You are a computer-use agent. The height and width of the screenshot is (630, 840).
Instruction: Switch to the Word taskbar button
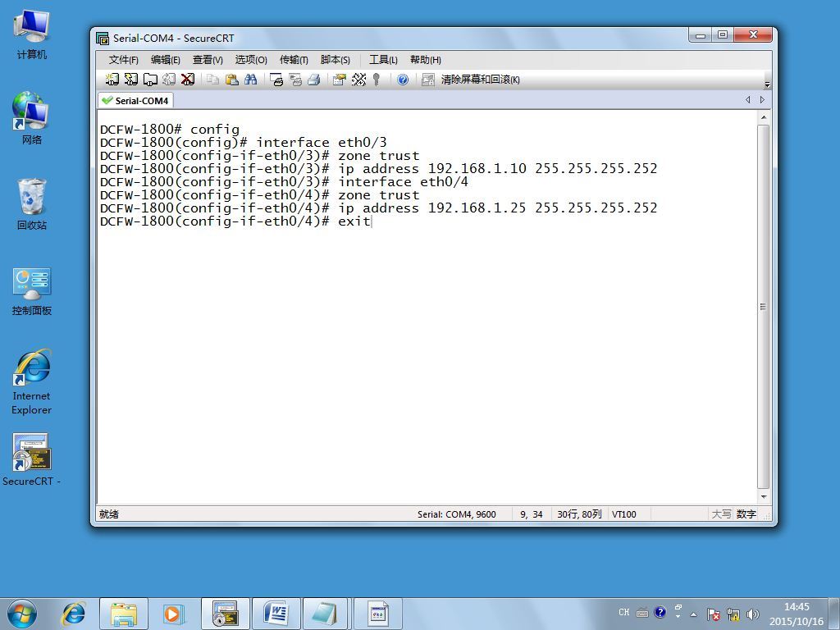click(x=276, y=614)
